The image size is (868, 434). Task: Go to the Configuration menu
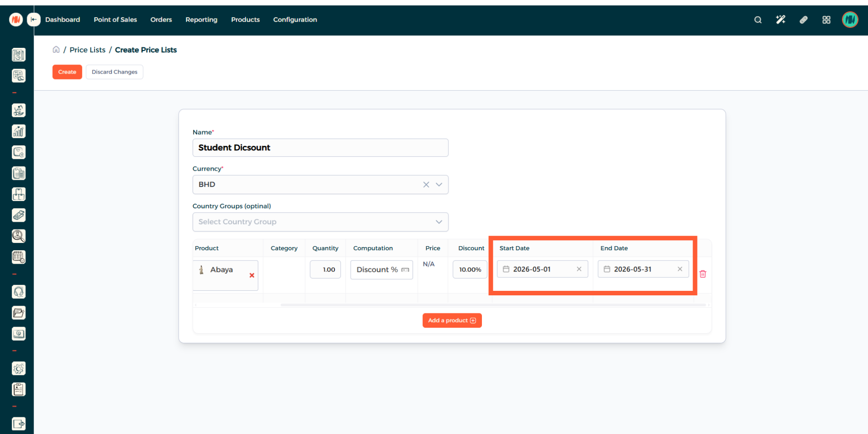click(295, 19)
